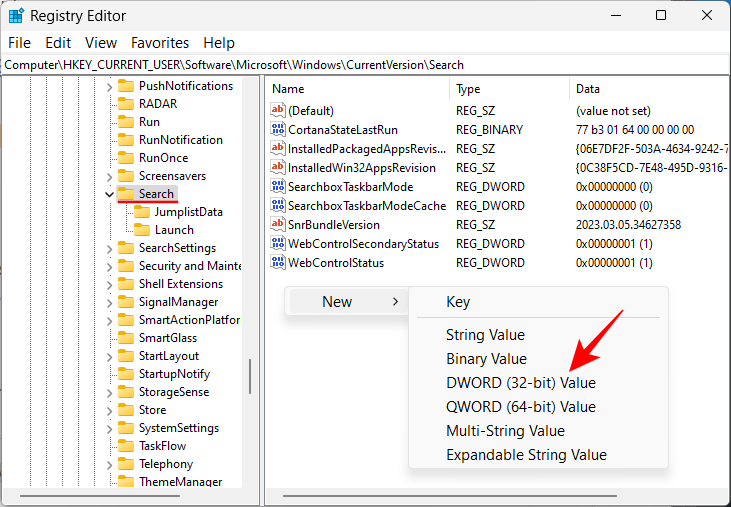
Task: Select the JumplistData folder icon
Action: point(142,212)
